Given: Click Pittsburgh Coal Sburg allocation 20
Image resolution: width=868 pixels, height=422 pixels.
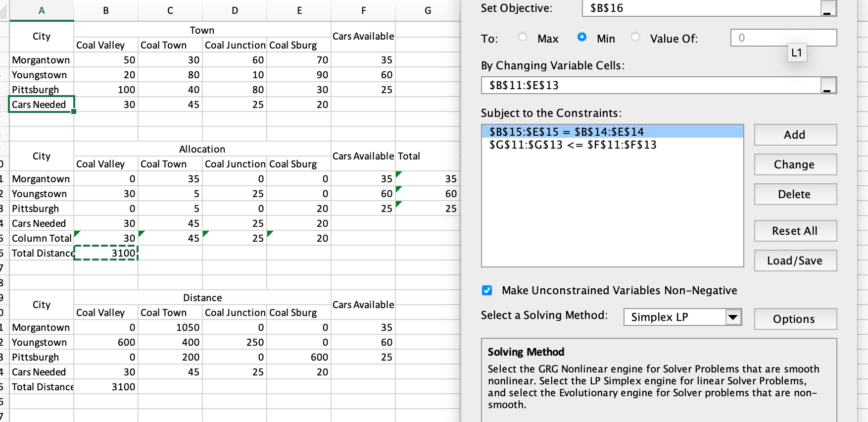Looking at the screenshot, I should tap(299, 209).
